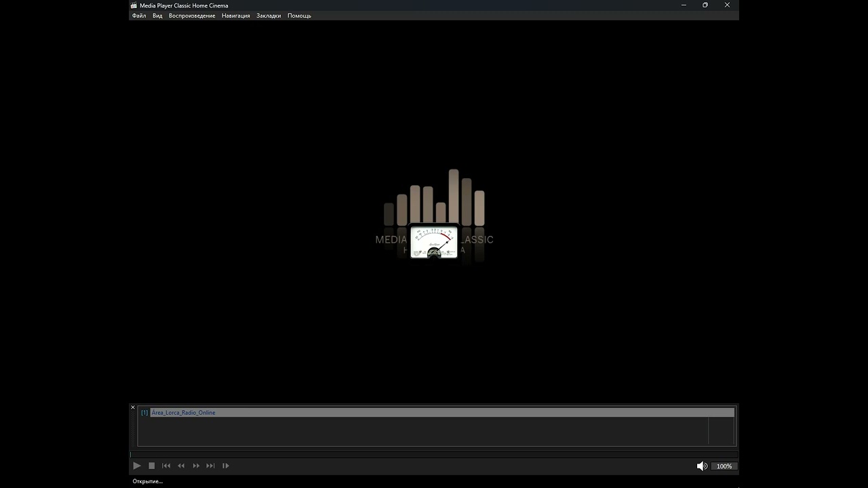868x488 pixels.
Task: Skip to next track
Action: 210,466
